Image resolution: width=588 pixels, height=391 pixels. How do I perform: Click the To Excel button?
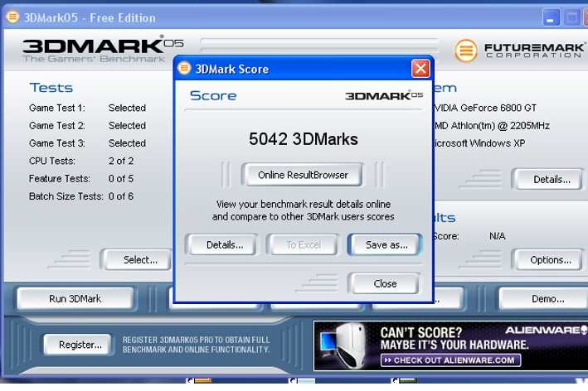pos(303,245)
